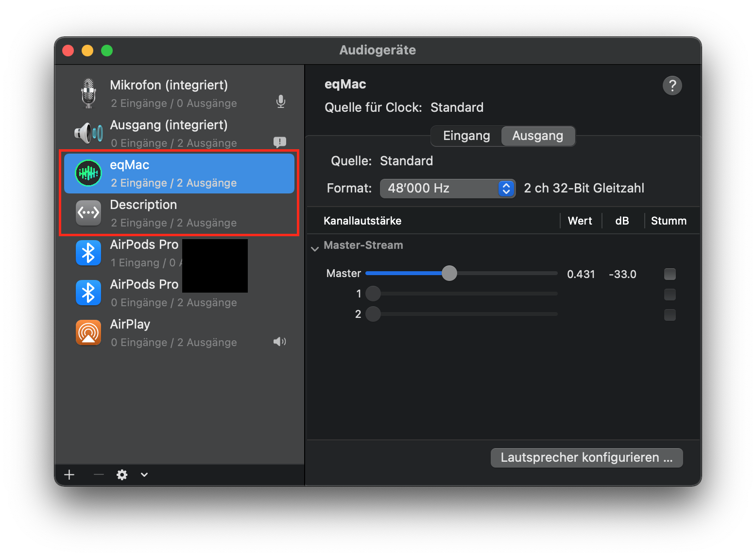Screen dimensions: 756x558
Task: Click the AirPlay device icon
Action: pyautogui.click(x=88, y=332)
